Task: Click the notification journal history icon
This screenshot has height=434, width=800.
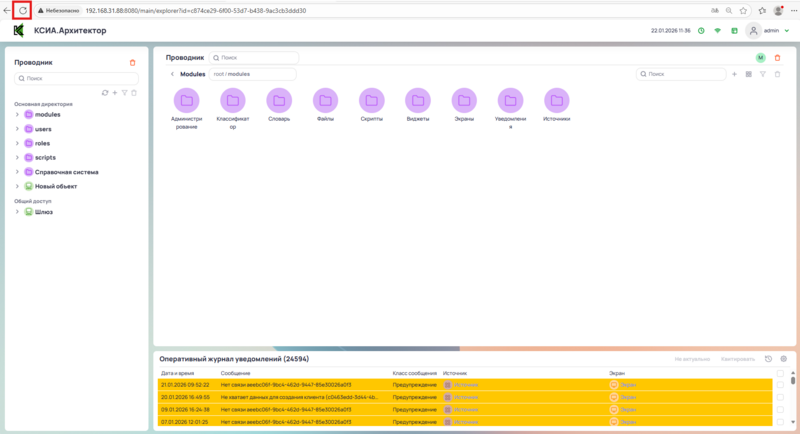Action: point(768,358)
